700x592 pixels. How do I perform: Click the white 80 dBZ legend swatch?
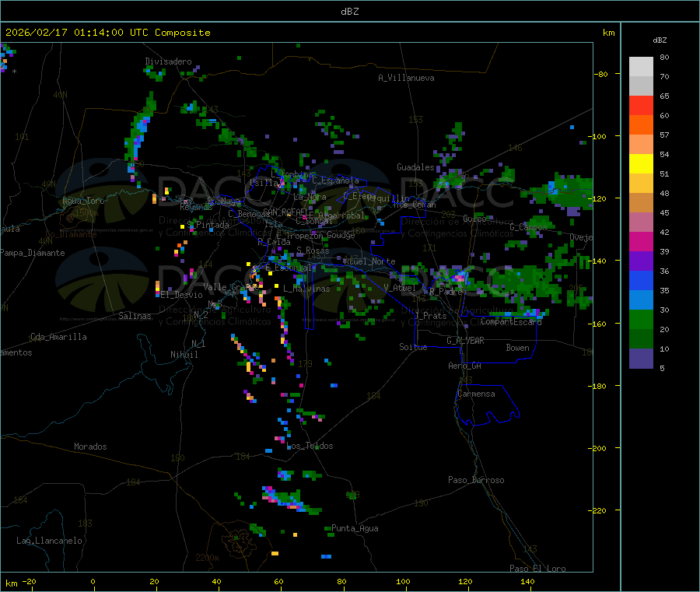click(x=641, y=66)
